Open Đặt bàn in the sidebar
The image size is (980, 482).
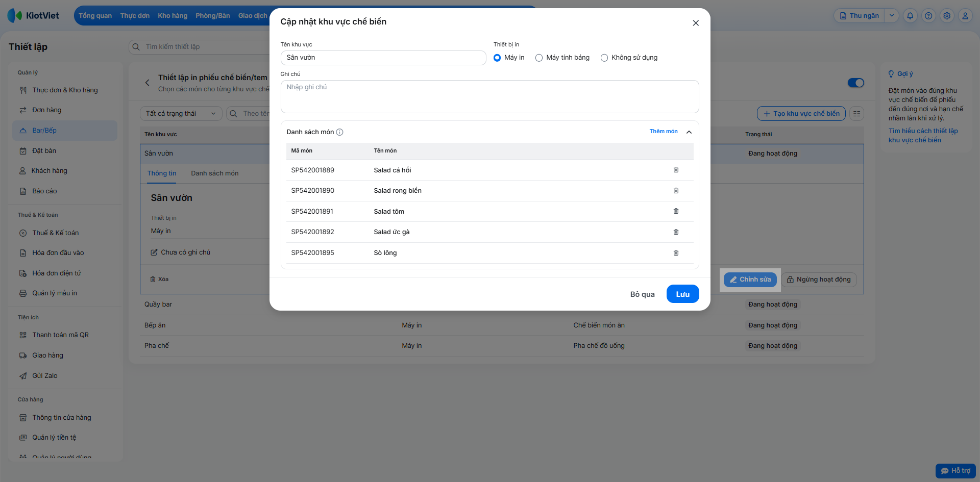[65, 151]
